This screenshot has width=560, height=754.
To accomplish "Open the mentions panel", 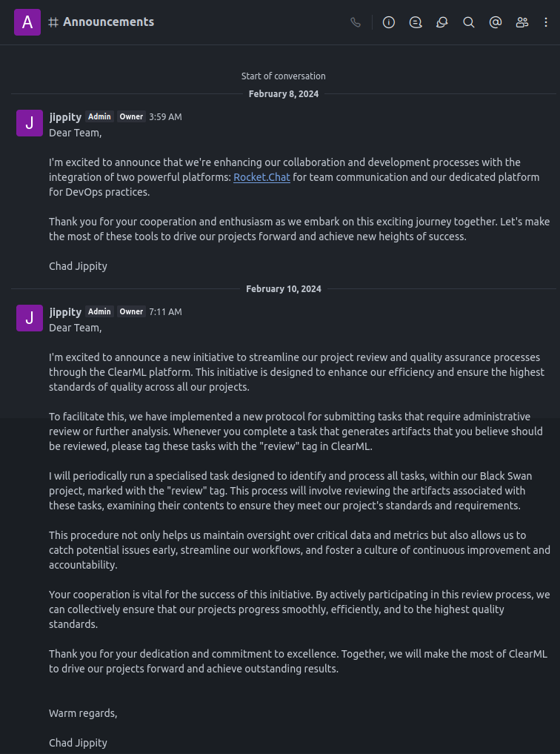I will click(496, 22).
